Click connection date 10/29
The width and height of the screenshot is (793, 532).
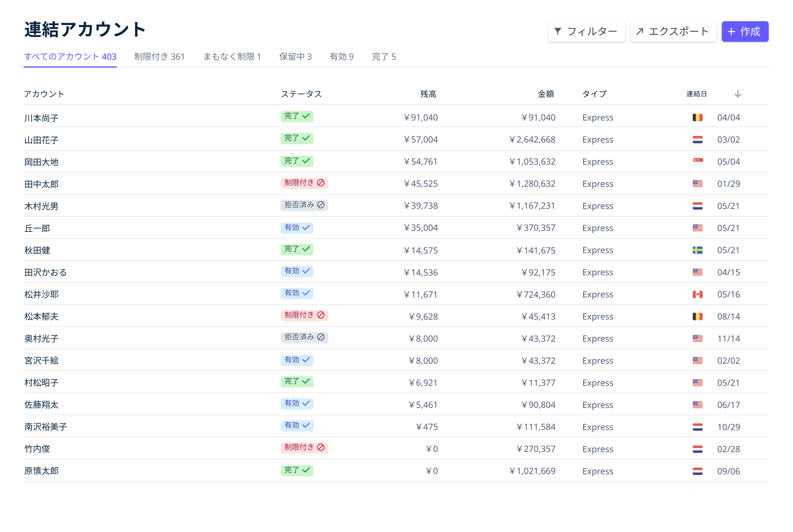click(729, 427)
